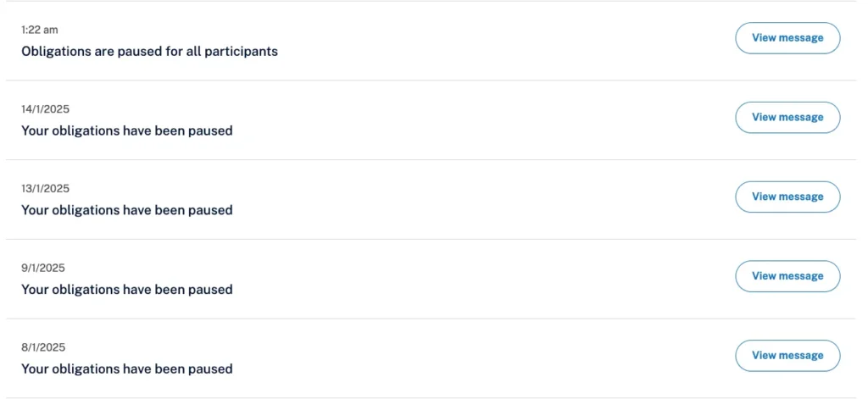Image resolution: width=868 pixels, height=399 pixels.
Task: Click the 14/1/2025 "Your obligations have been paused" title
Action: click(x=126, y=131)
